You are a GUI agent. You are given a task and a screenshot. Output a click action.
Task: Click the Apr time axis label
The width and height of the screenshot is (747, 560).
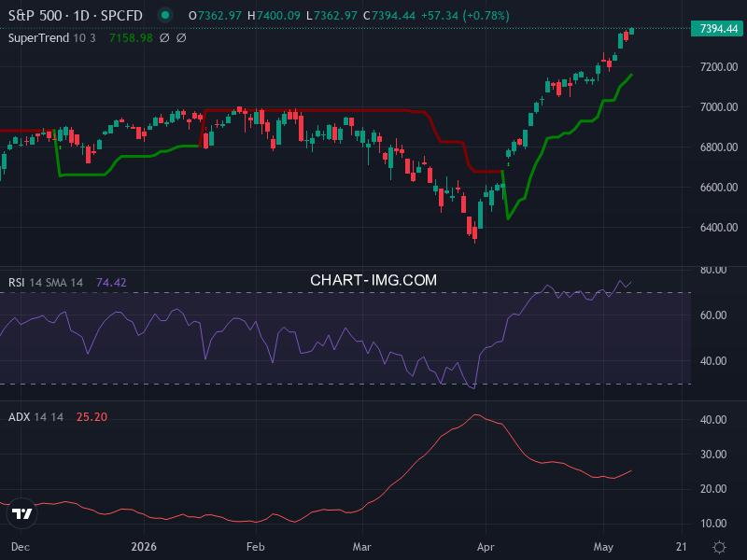tap(486, 547)
